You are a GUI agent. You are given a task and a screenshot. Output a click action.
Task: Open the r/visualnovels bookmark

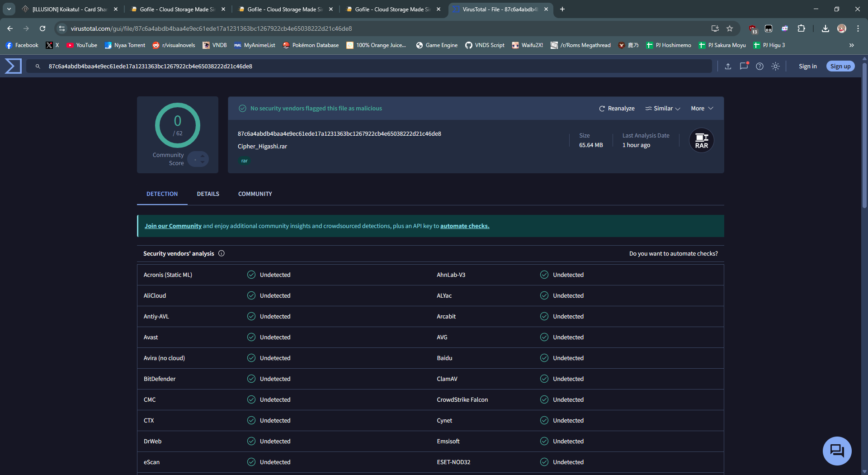point(174,45)
